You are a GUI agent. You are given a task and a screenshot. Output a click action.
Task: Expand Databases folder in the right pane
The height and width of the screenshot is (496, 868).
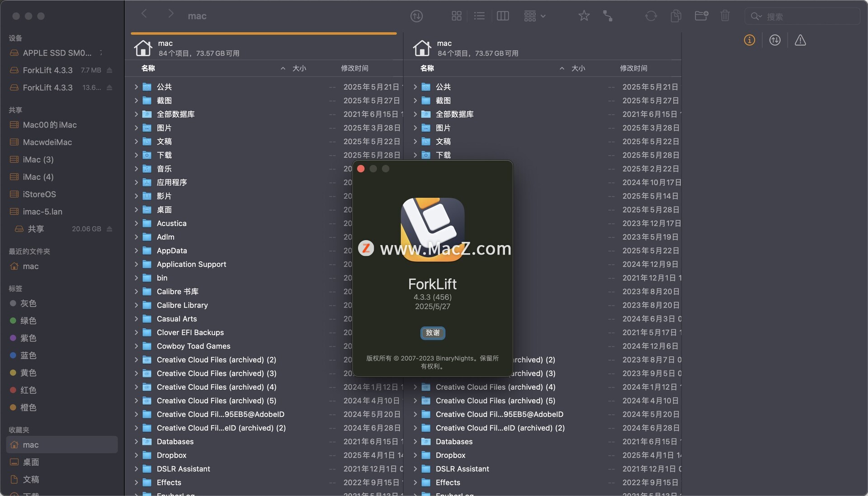[415, 442]
